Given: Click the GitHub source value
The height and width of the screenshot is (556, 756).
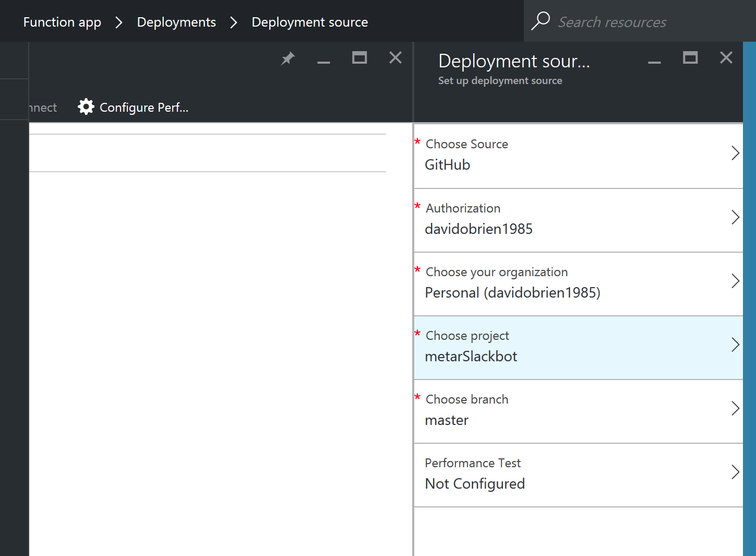Looking at the screenshot, I should 448,165.
